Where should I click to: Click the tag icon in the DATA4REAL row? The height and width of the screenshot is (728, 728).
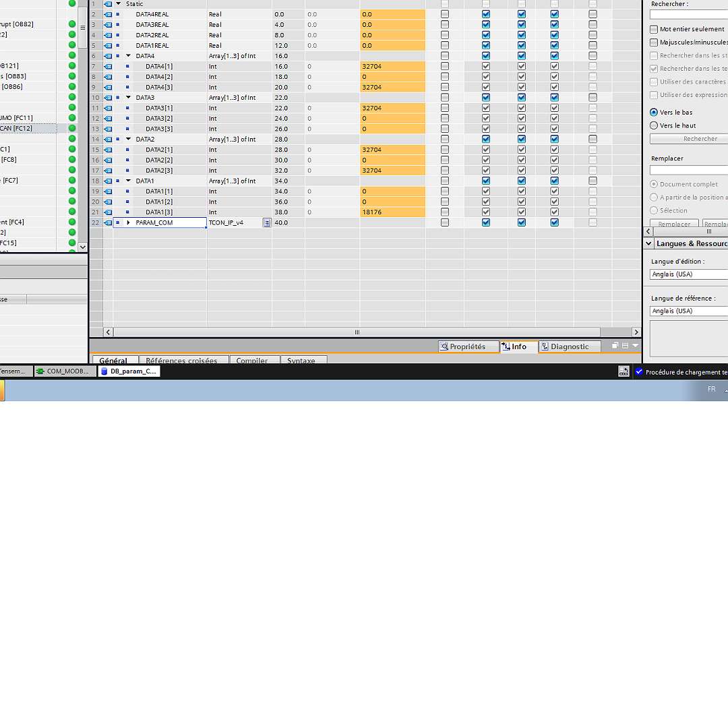click(x=108, y=14)
